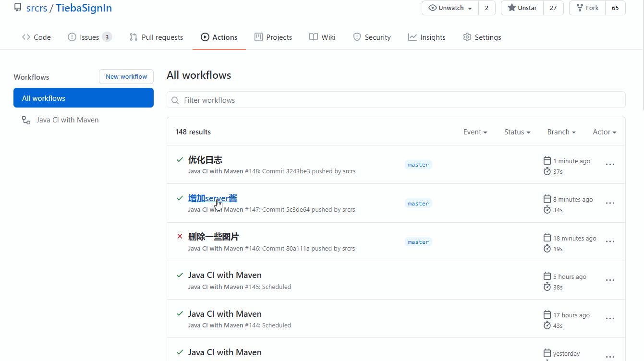Open the Actor filter dropdown
Image resolution: width=644 pixels, height=361 pixels.
point(605,132)
